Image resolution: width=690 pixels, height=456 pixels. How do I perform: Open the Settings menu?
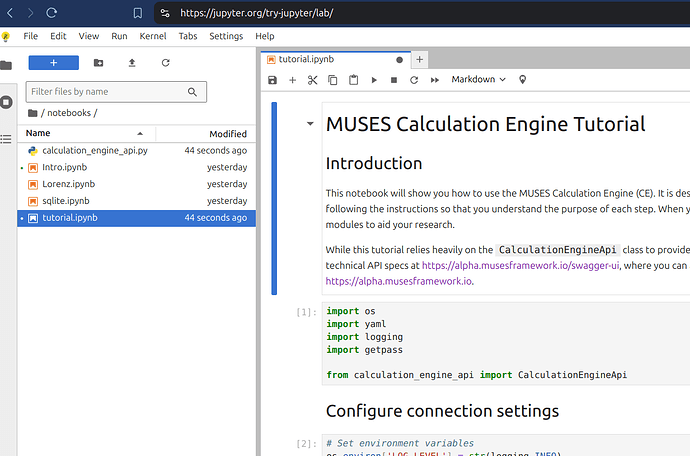coord(226,36)
